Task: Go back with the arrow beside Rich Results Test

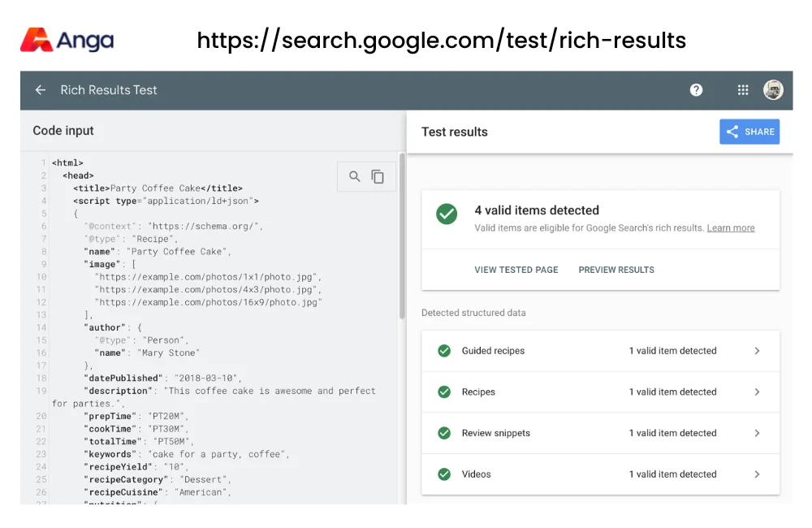Action: coord(41,90)
